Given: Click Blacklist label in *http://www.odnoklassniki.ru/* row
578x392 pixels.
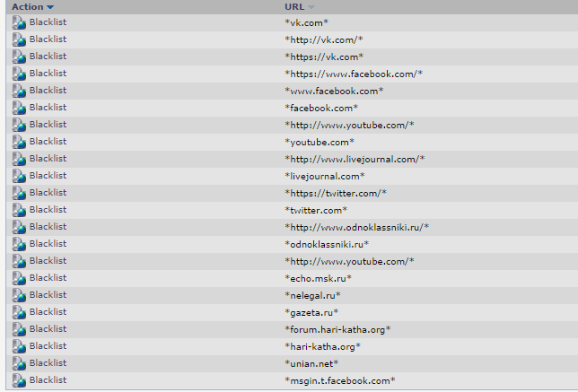Looking at the screenshot, I should click(x=48, y=227).
